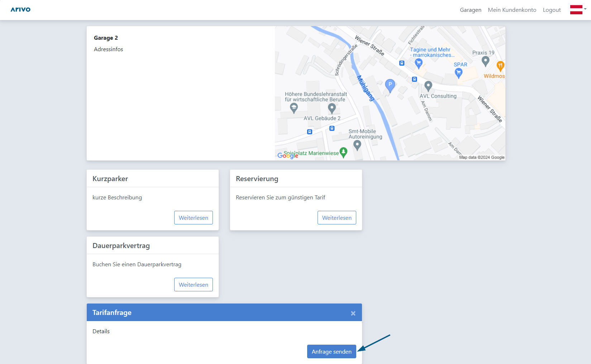Open Mein Kundenkonto in navigation
This screenshot has height=364, width=591.
click(x=512, y=10)
